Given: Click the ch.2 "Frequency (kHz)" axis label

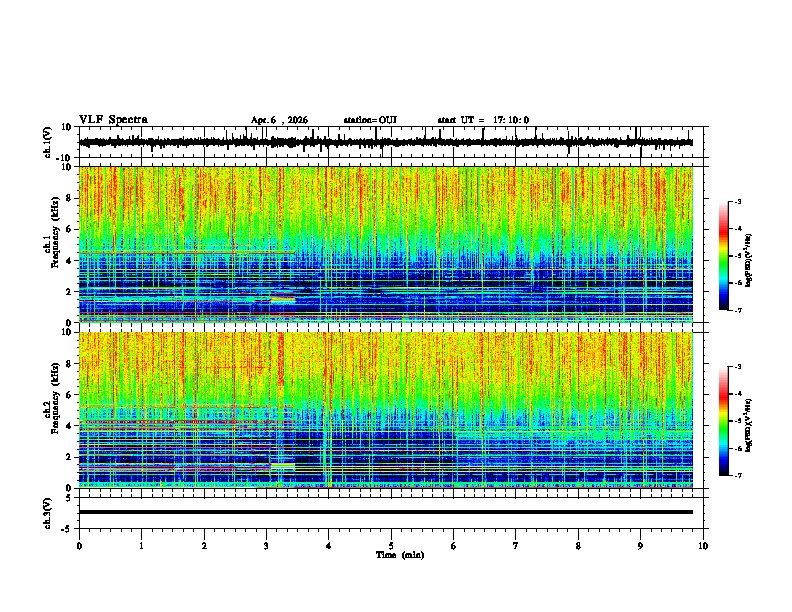Looking at the screenshot, I should (55, 398).
